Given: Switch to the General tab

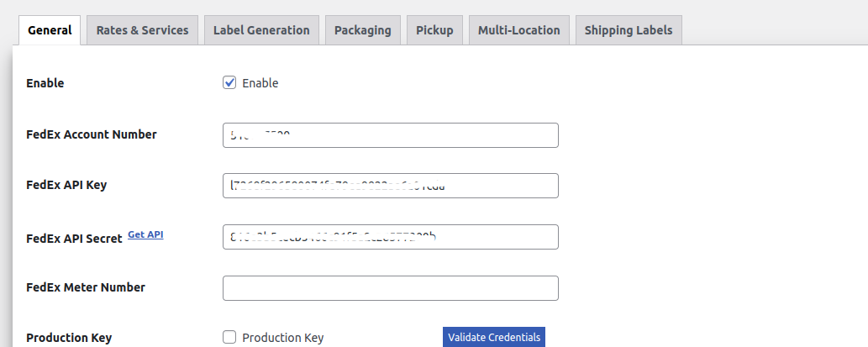Looking at the screenshot, I should [50, 30].
